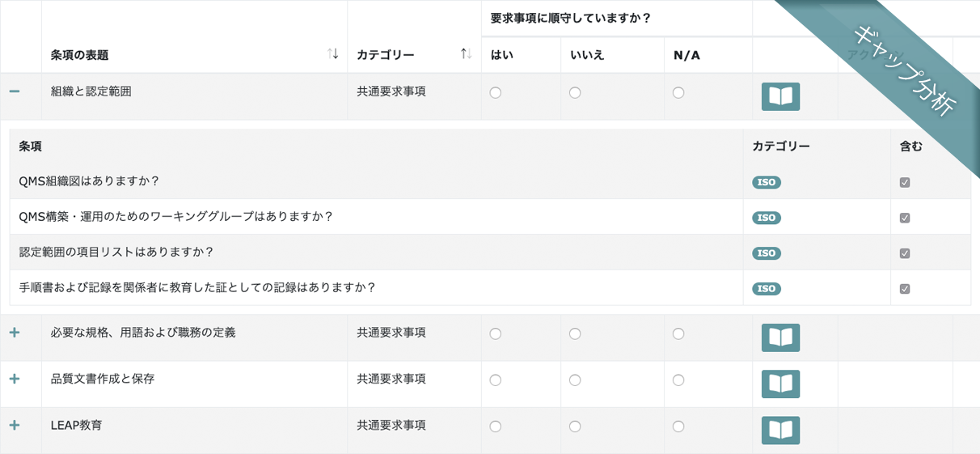Viewport: 980px width, 454px height.
Task: Expand the 品質文書作成と保存 row
Action: [15, 379]
